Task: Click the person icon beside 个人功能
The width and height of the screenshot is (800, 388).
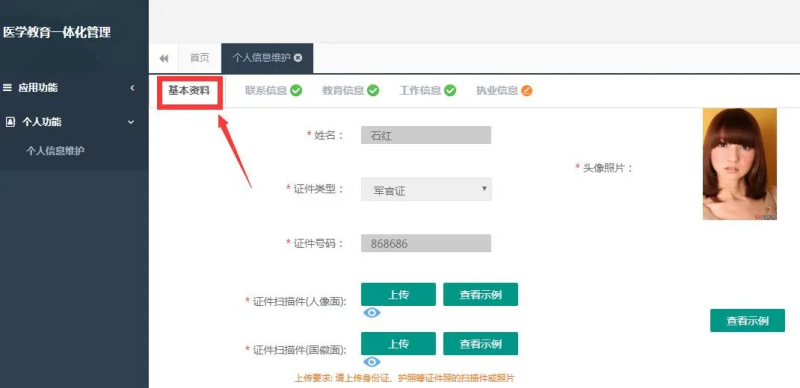Action: pos(10,122)
